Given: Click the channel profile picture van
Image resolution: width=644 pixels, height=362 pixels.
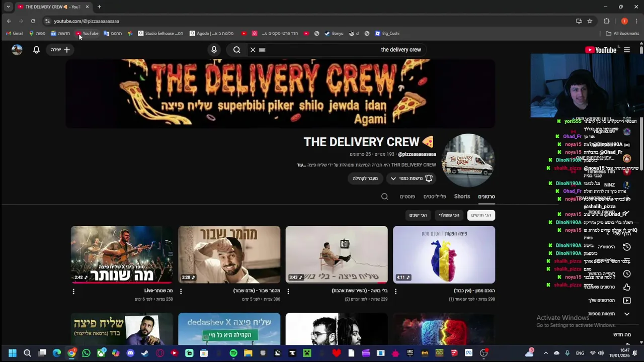Looking at the screenshot, I should (468, 160).
